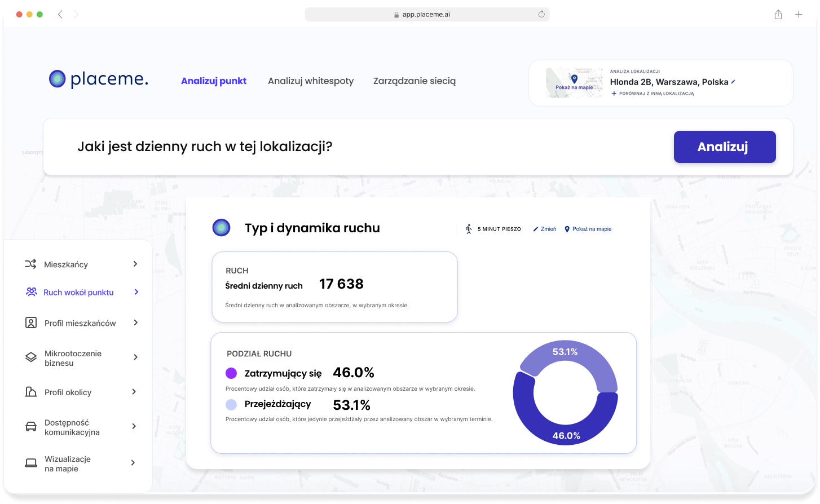Expand the Profil okolicy chevron

tap(134, 392)
